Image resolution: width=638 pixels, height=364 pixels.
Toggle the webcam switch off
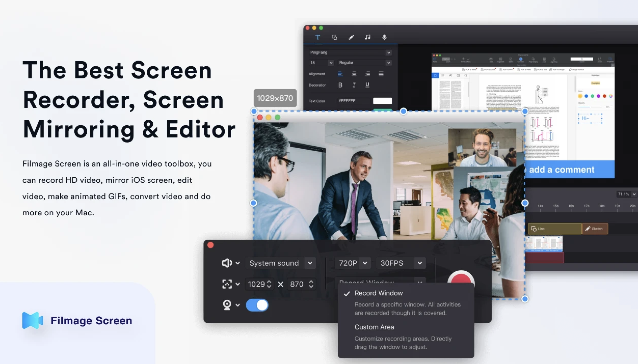(257, 305)
